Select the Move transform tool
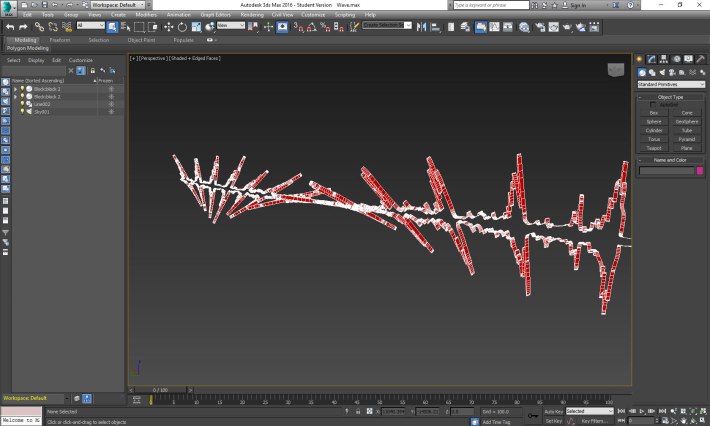Screen dimensions: 710x426 tap(169, 27)
